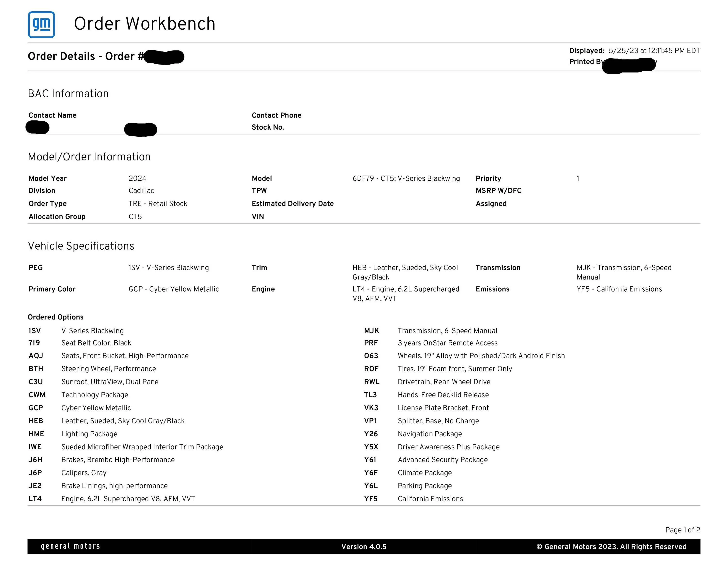728x563 pixels.
Task: Click the Priority value 1
Action: (578, 178)
